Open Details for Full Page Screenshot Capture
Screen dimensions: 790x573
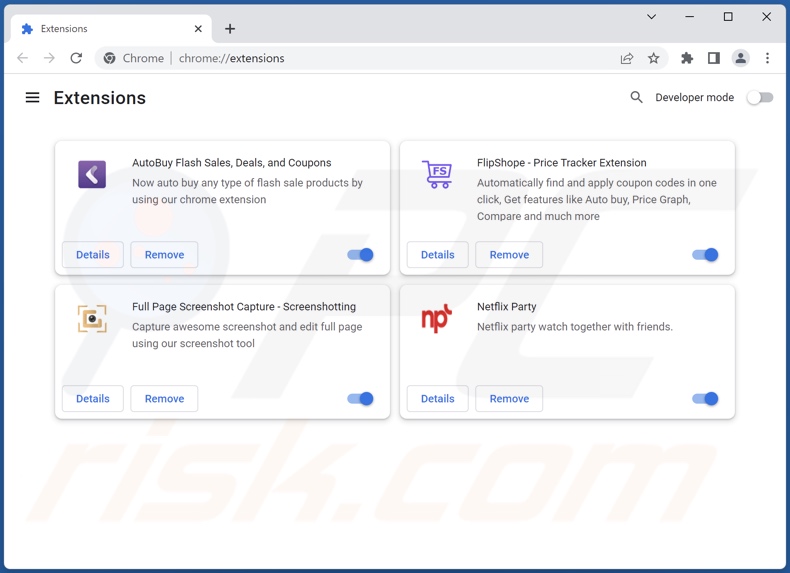[93, 399]
